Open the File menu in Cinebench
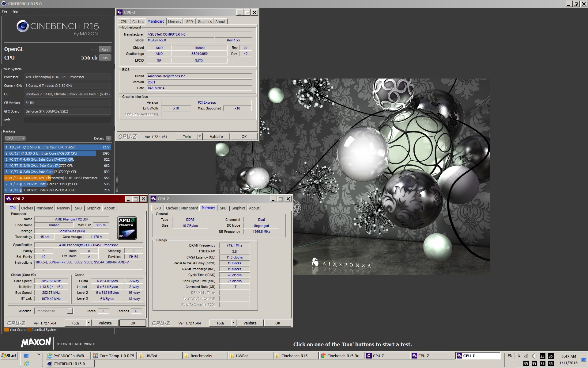 (x=5, y=11)
